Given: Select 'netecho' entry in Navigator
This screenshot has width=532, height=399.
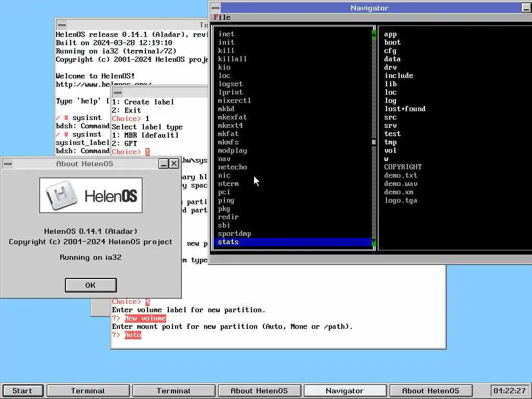Looking at the screenshot, I should (232, 167).
